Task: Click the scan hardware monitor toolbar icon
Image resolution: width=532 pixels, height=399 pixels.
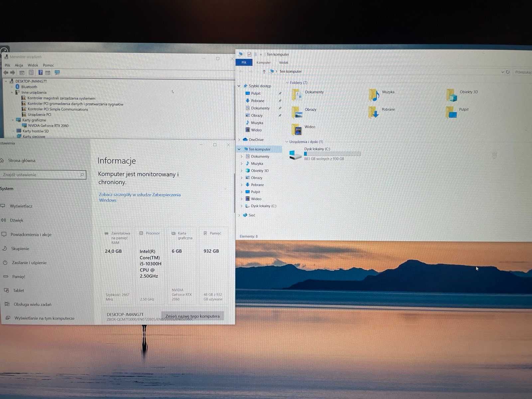Action: 57,72
